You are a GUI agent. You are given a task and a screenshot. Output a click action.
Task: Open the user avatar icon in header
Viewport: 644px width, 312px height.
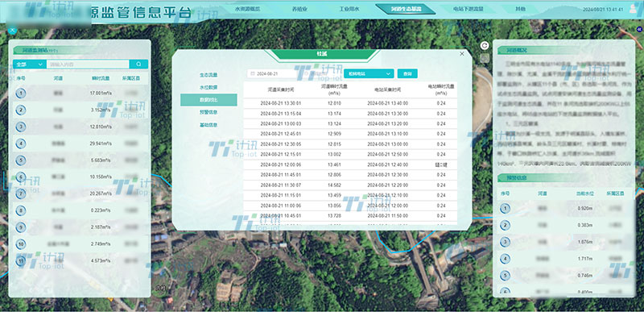click(634, 9)
